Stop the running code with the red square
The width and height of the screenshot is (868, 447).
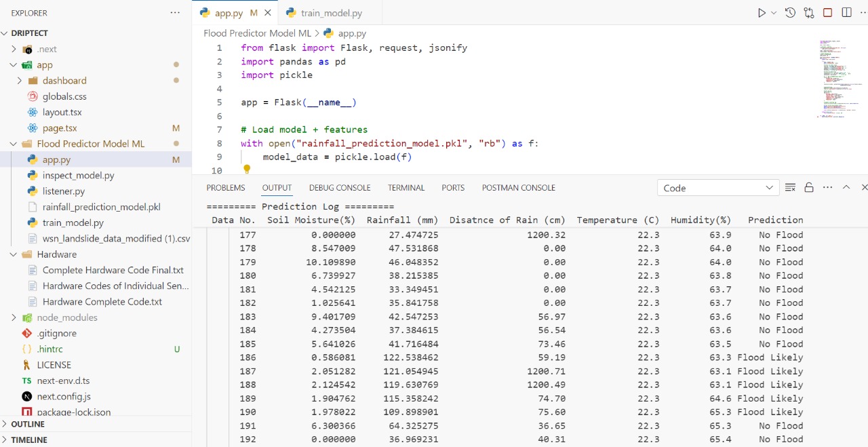pyautogui.click(x=827, y=13)
